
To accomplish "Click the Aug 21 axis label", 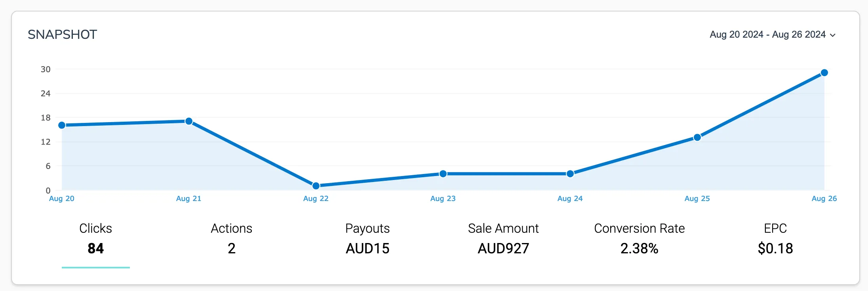I will 188,199.
